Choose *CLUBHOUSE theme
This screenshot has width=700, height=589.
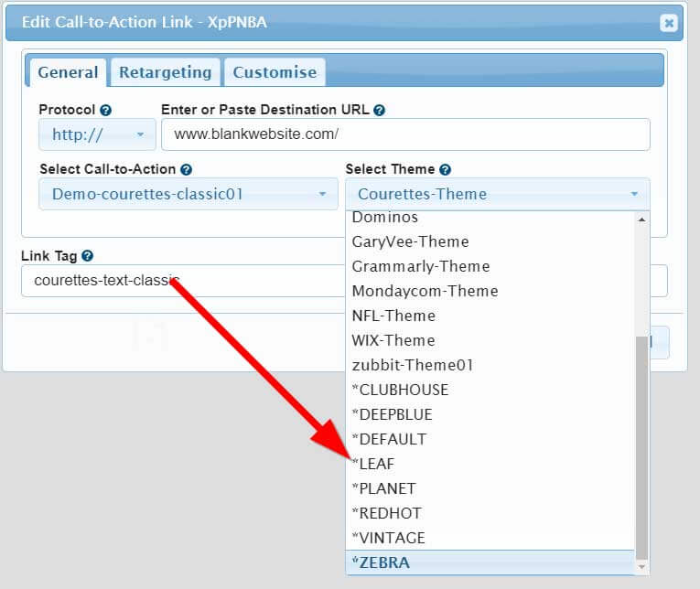tap(490, 390)
